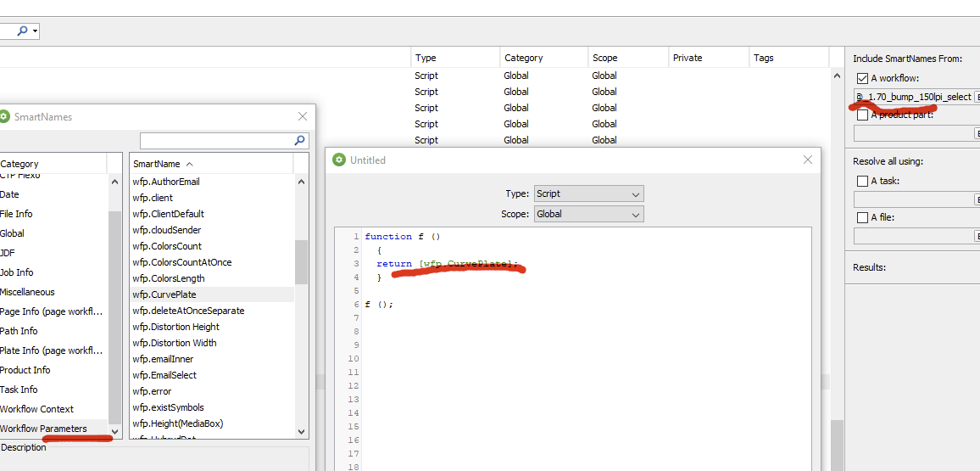Open the Scope dropdown set to Global
This screenshot has width=980, height=471.
tap(588, 214)
